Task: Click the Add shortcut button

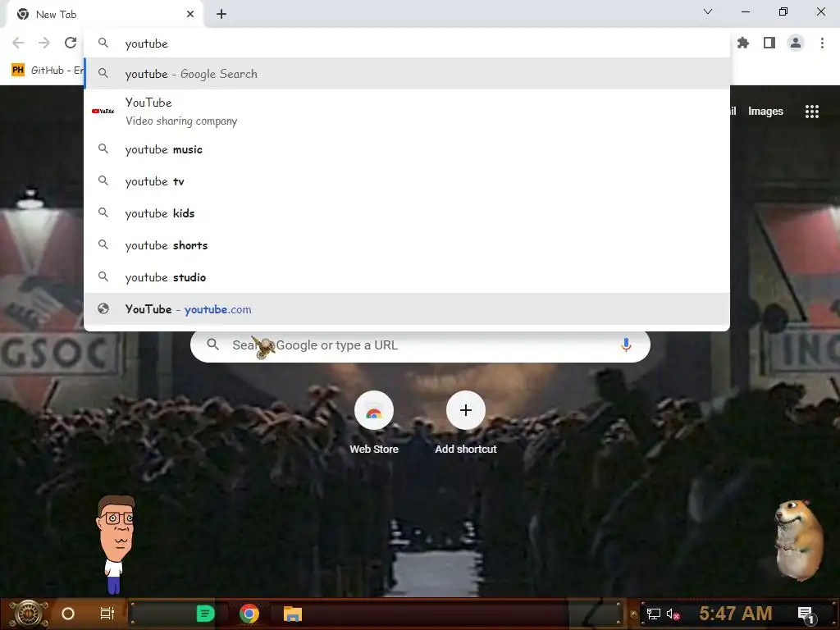Action: (466, 423)
